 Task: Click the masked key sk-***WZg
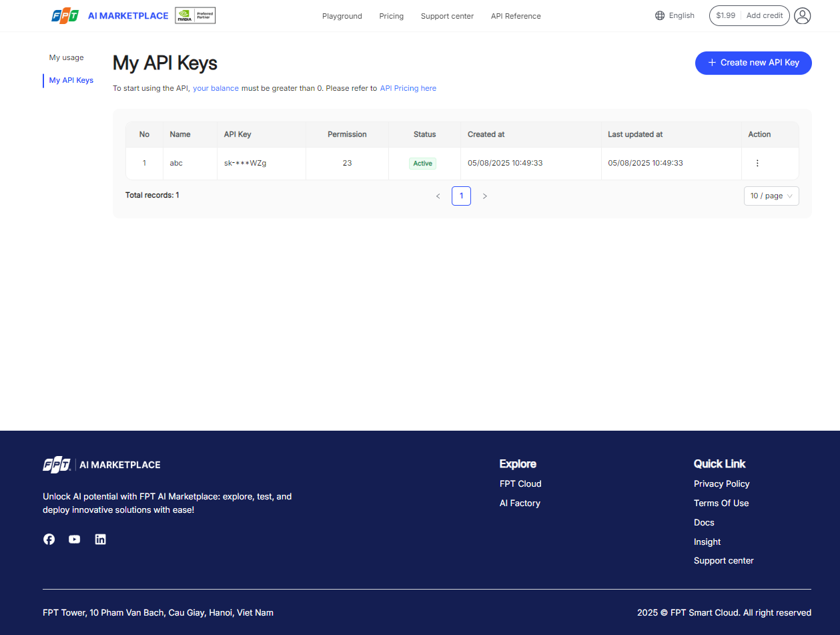pyautogui.click(x=246, y=163)
